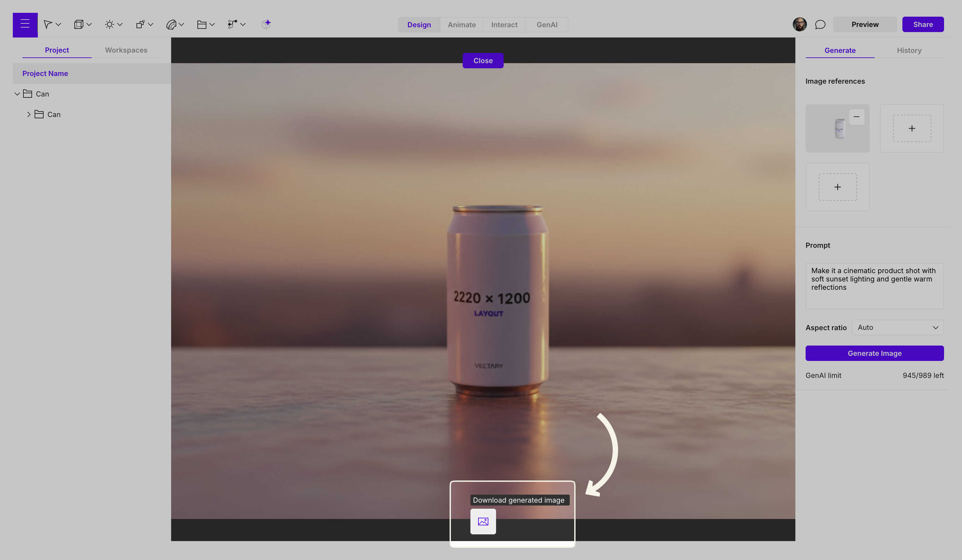Open the hamburger main menu

tap(25, 24)
